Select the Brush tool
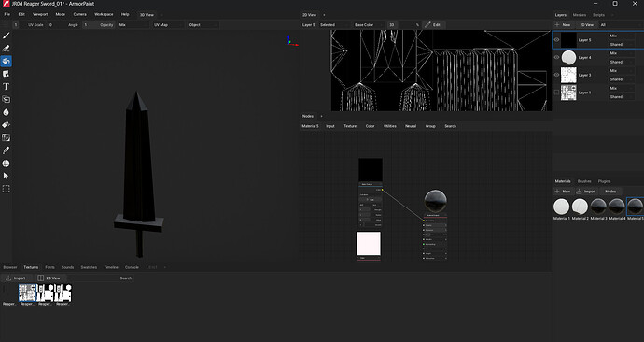 pos(6,36)
